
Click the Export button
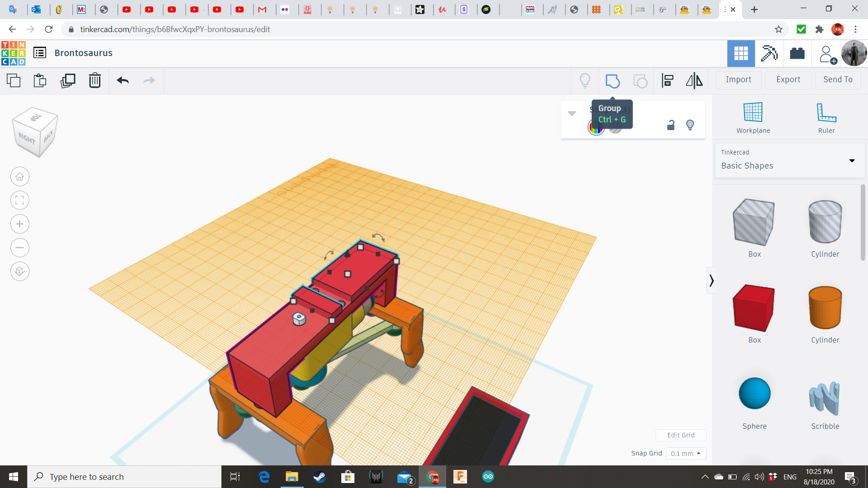788,80
